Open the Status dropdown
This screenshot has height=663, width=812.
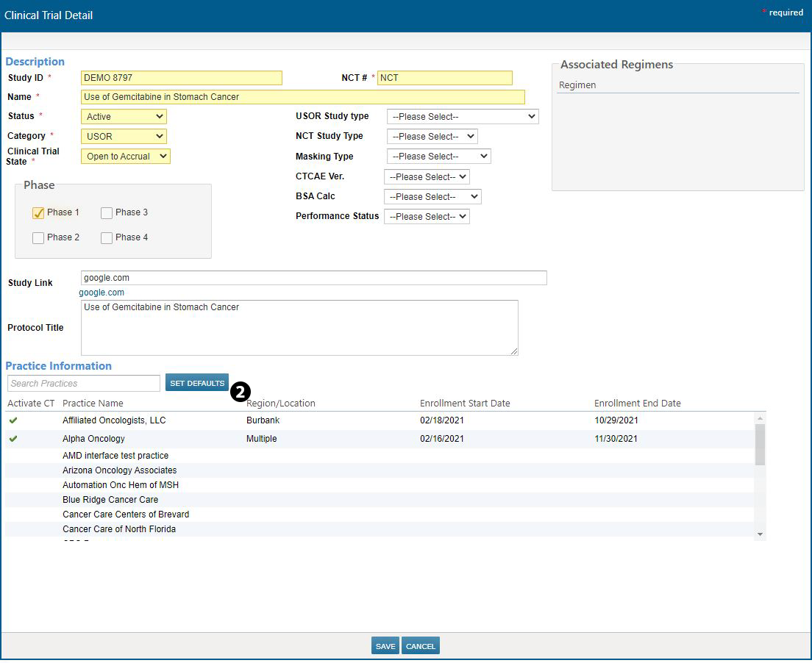(124, 117)
